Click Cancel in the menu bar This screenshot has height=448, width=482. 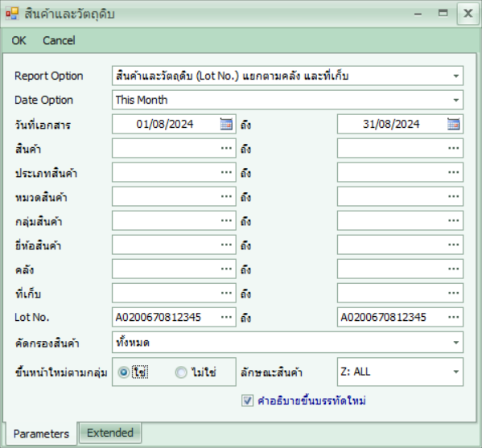coord(59,40)
